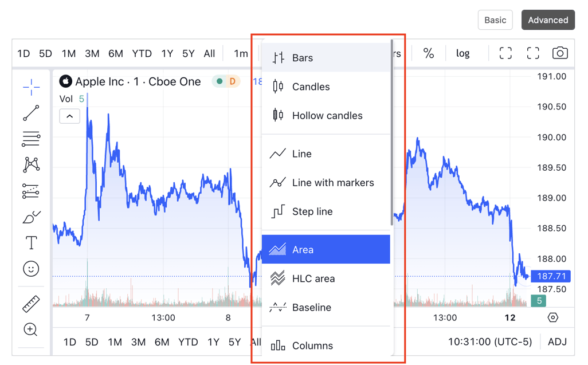Take a chart snapshot with the camera icon
588x365 pixels.
560,53
